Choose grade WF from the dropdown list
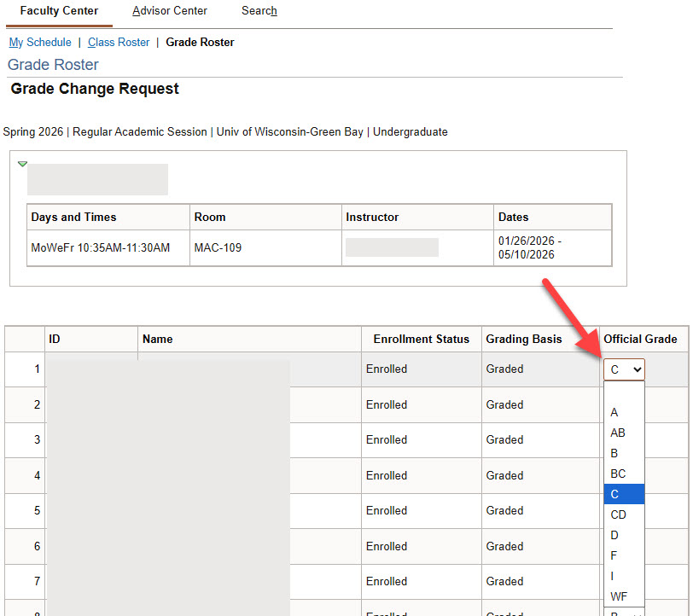 click(624, 596)
